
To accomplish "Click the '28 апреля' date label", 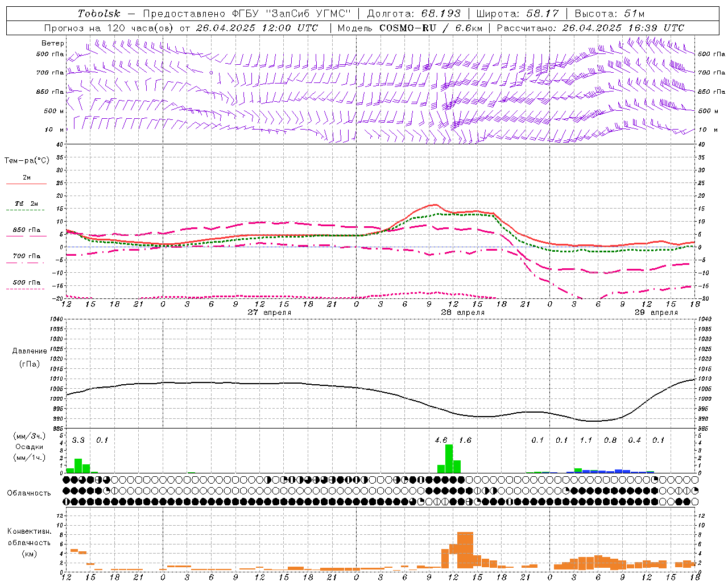I will (463, 313).
